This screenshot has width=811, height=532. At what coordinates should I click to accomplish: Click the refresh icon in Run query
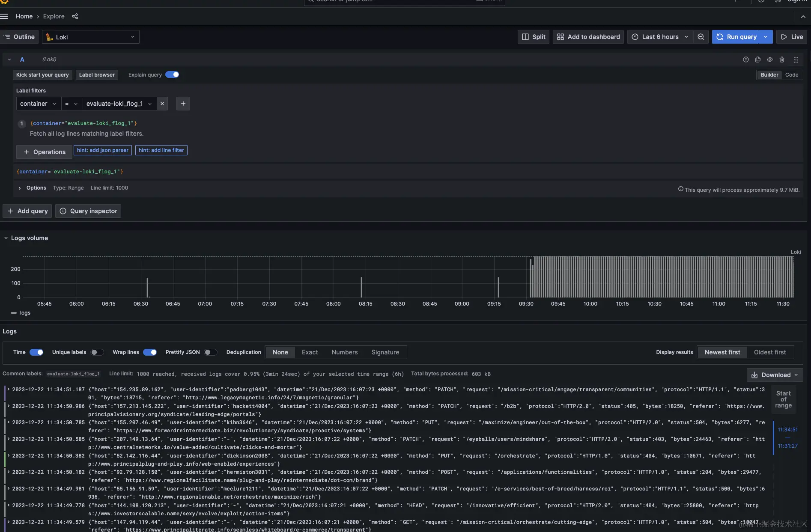720,37
